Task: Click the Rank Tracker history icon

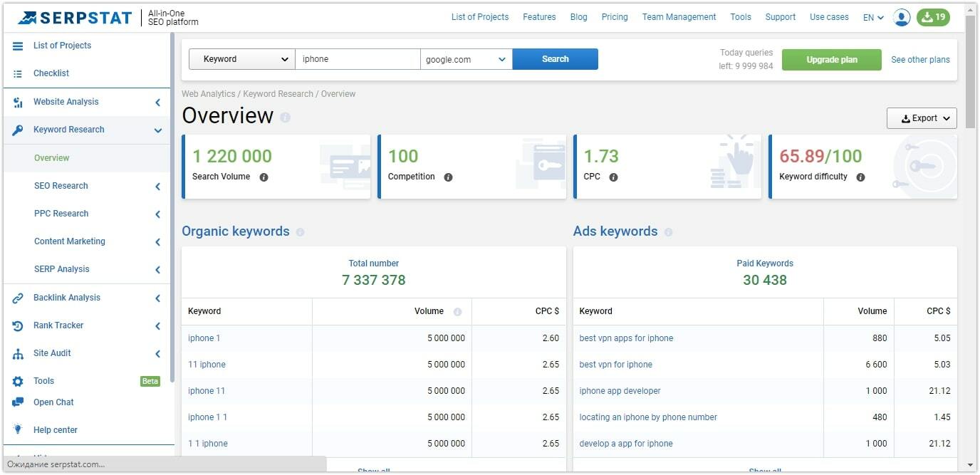Action: click(x=18, y=325)
